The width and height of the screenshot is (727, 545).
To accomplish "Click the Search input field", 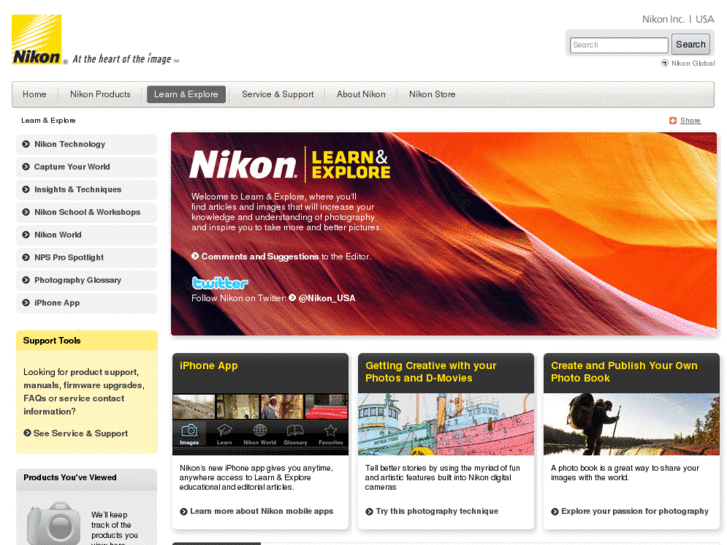I will pyautogui.click(x=619, y=45).
